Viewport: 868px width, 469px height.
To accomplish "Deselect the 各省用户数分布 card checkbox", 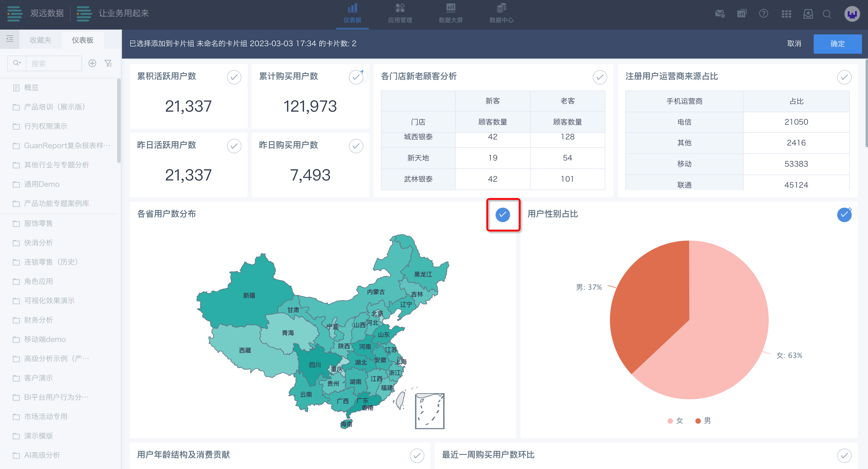I will click(503, 215).
